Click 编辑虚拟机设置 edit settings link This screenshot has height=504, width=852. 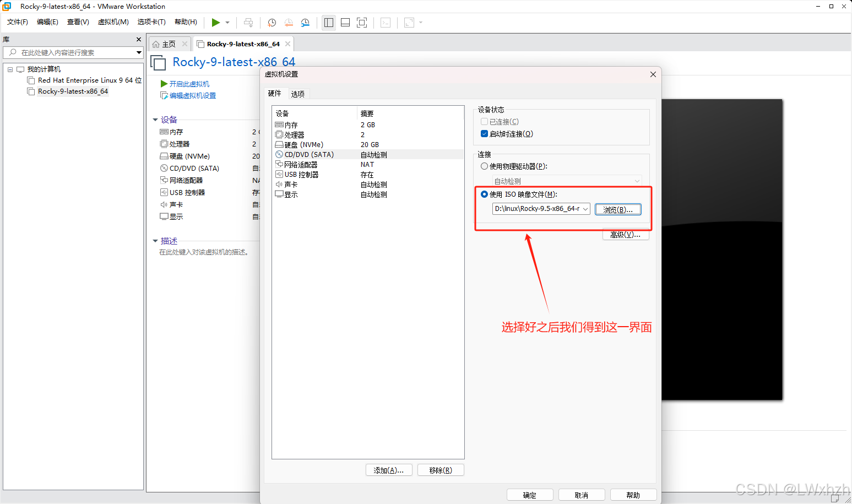click(188, 96)
